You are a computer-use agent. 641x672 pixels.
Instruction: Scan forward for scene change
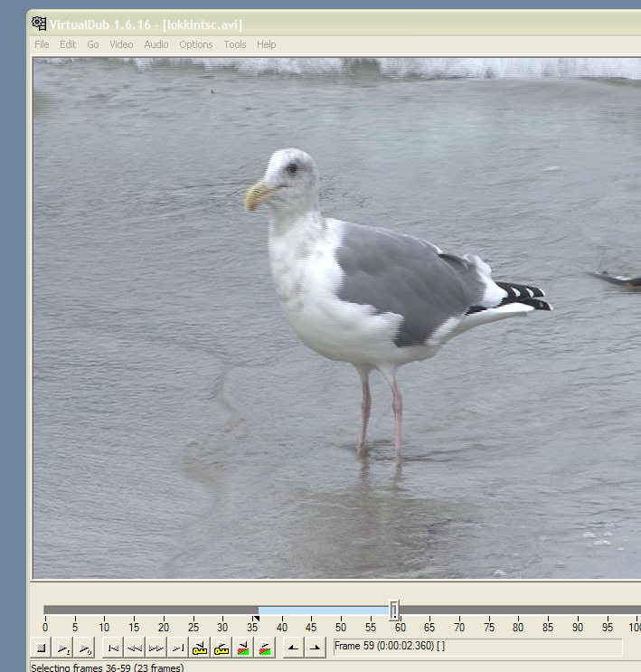pos(265,648)
